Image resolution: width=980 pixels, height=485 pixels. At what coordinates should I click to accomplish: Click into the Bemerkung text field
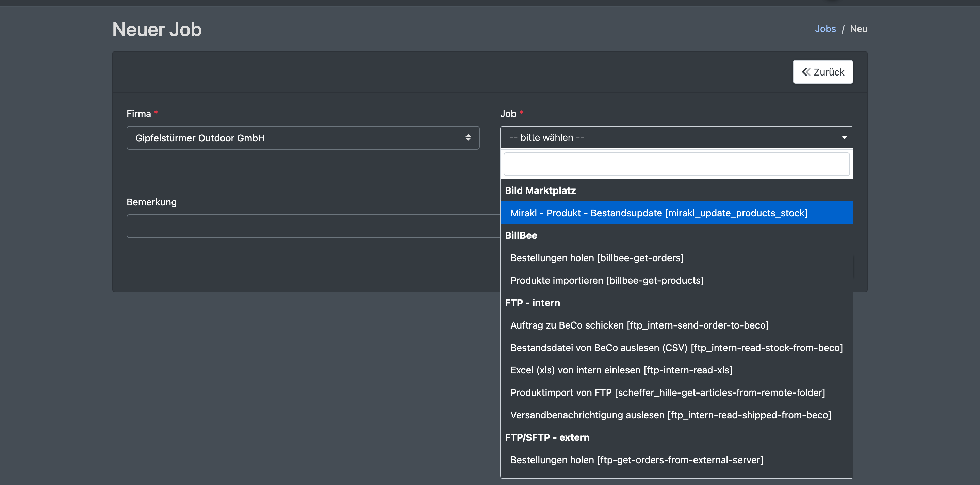click(313, 226)
